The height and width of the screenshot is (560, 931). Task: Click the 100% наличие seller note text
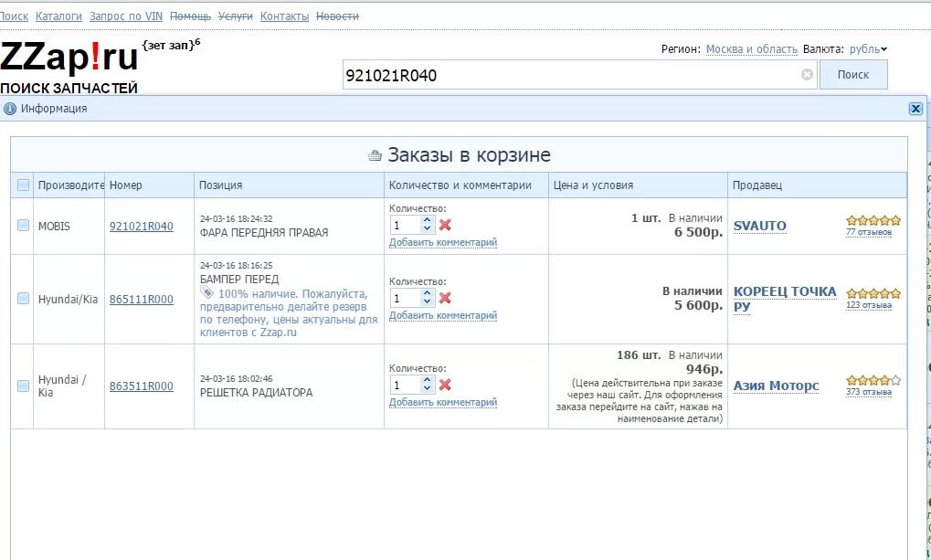(x=289, y=313)
